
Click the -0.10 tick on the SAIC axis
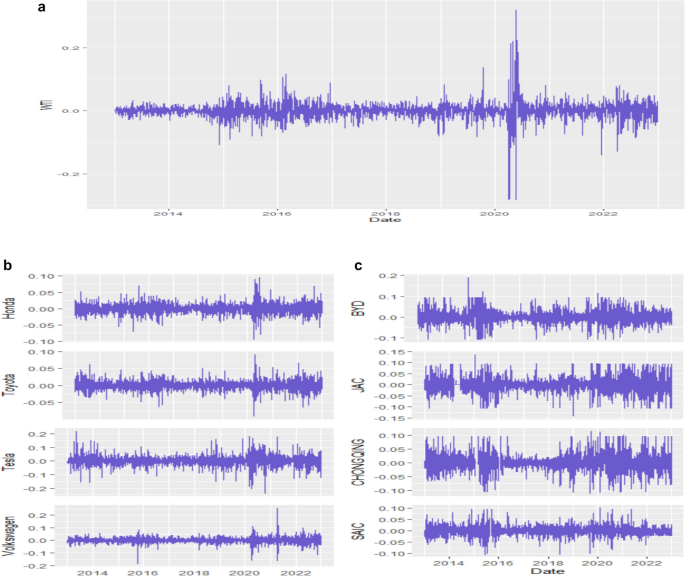click(392, 554)
